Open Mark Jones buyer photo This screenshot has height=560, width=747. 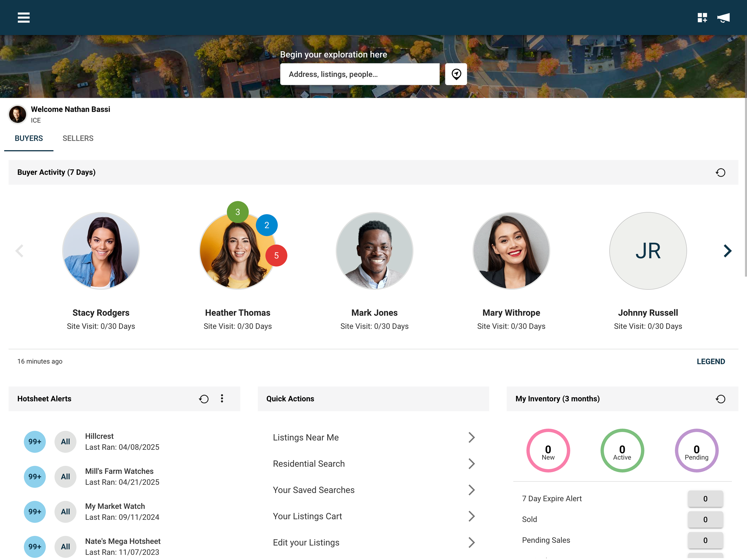(x=375, y=251)
